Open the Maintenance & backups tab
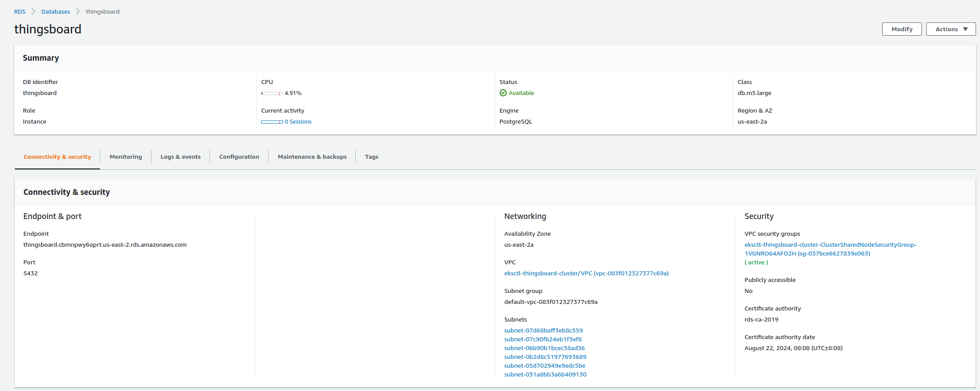Viewport: 980px width, 391px height. click(312, 157)
